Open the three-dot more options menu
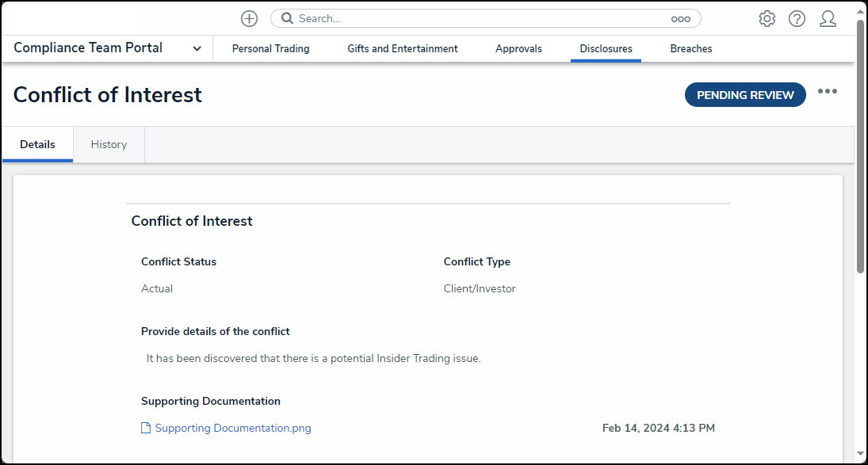The height and width of the screenshot is (465, 868). [x=827, y=92]
